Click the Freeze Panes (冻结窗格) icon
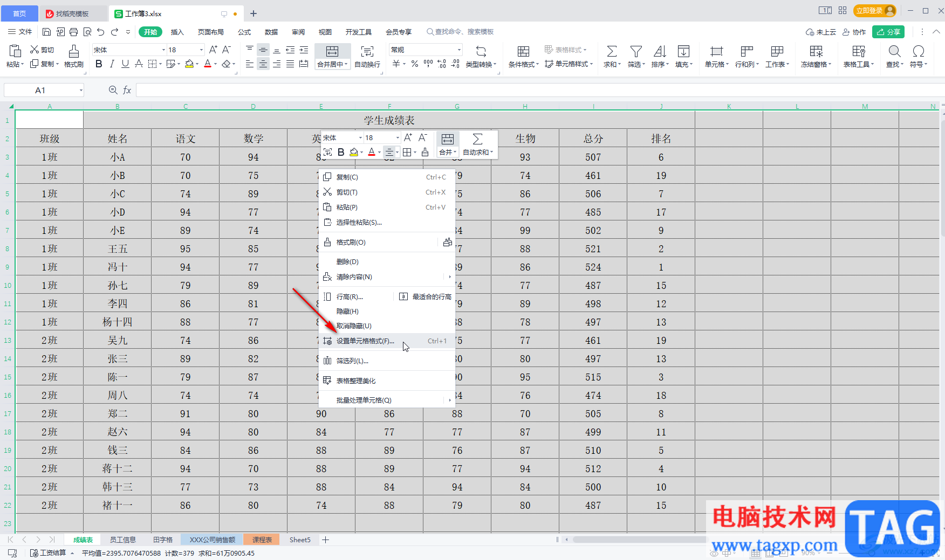The width and height of the screenshot is (945, 560). [816, 51]
